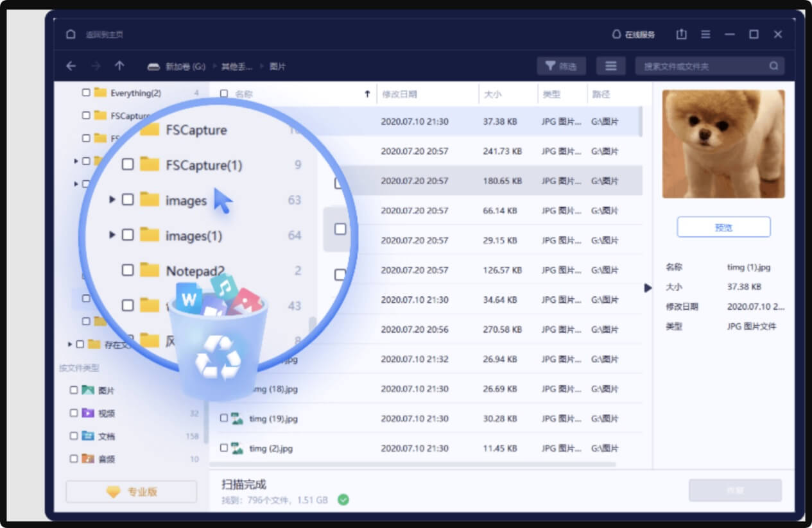Click the 预览 preview button
Screen dimensions: 812x528
click(x=723, y=226)
